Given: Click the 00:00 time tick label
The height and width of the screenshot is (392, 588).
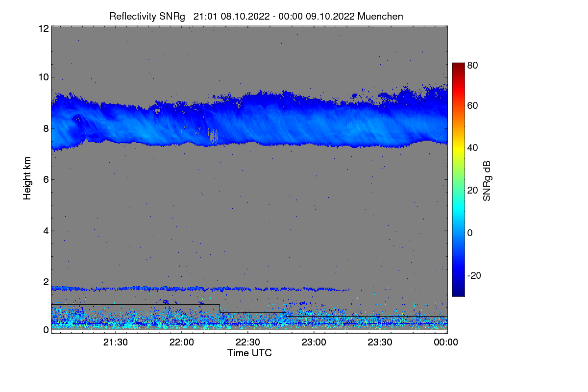Looking at the screenshot, I should 446,343.
